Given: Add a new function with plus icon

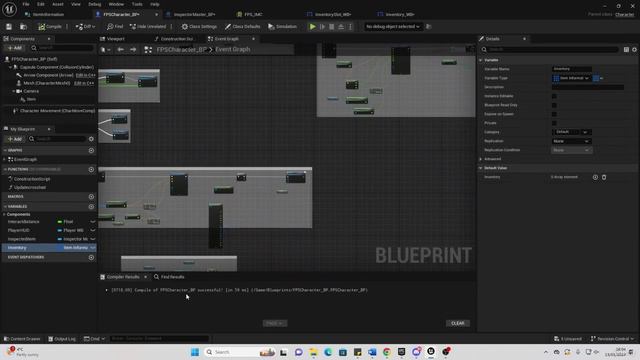Looking at the screenshot, I should pos(91,169).
